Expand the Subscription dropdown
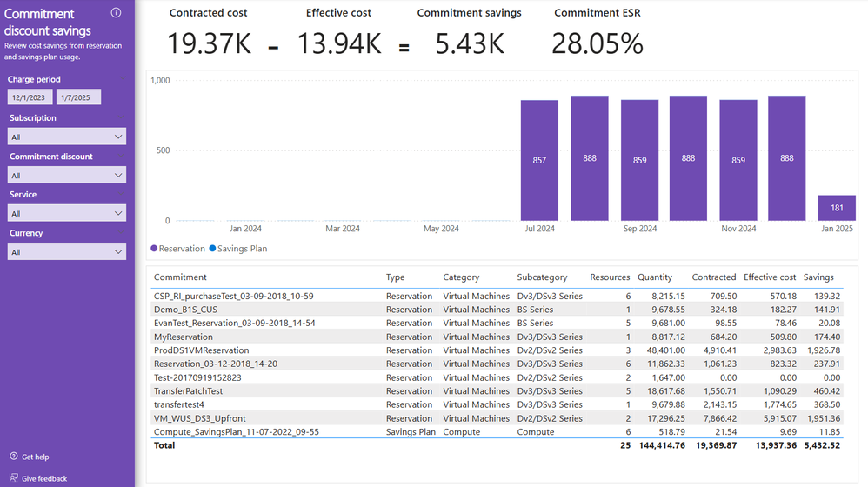 [67, 137]
